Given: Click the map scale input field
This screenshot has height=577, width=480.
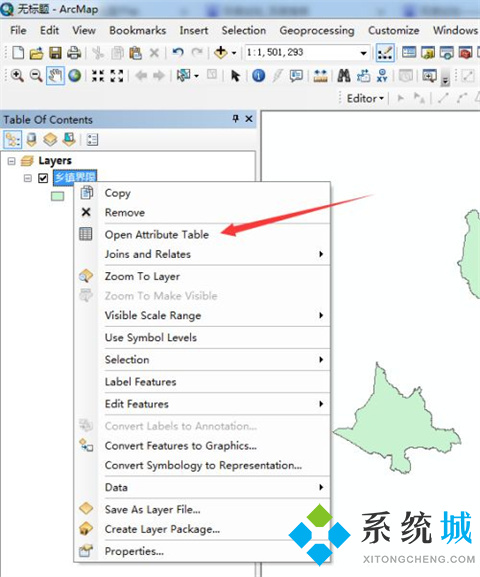Looking at the screenshot, I should click(x=302, y=53).
